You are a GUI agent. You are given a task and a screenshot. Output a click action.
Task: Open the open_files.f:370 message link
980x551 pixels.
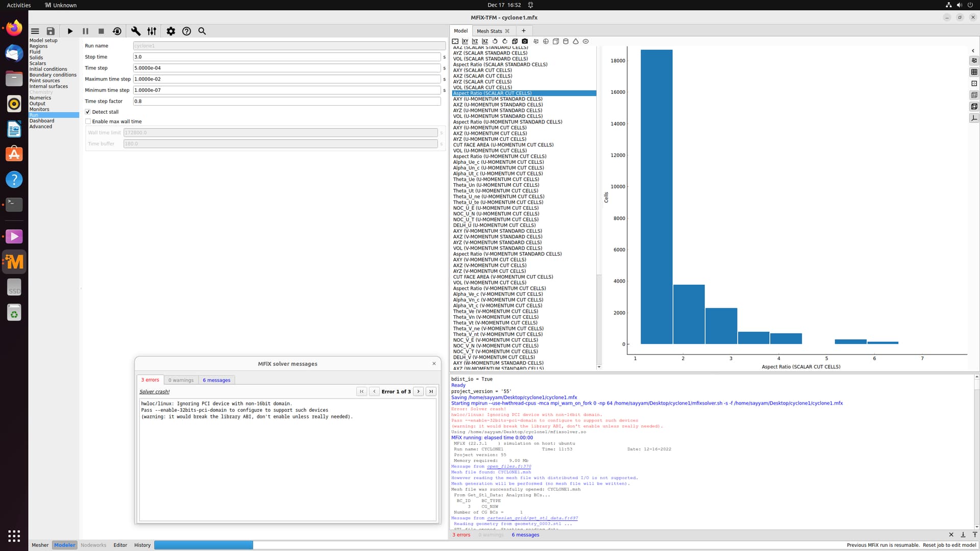pos(508,466)
